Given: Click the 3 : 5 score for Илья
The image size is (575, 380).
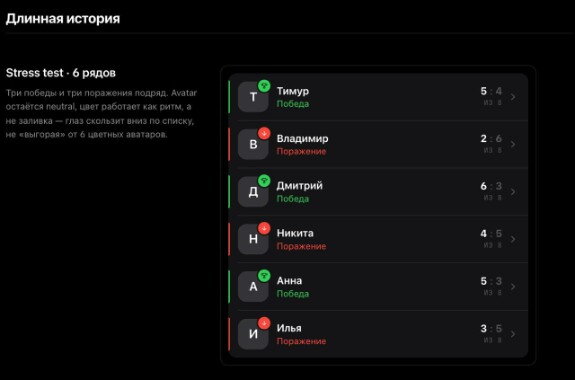Looking at the screenshot, I should tap(491, 328).
